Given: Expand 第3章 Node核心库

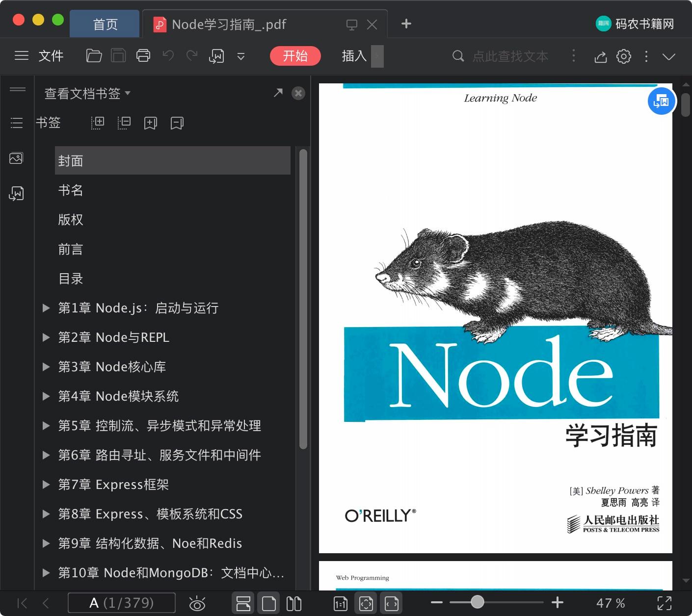Looking at the screenshot, I should coord(46,367).
